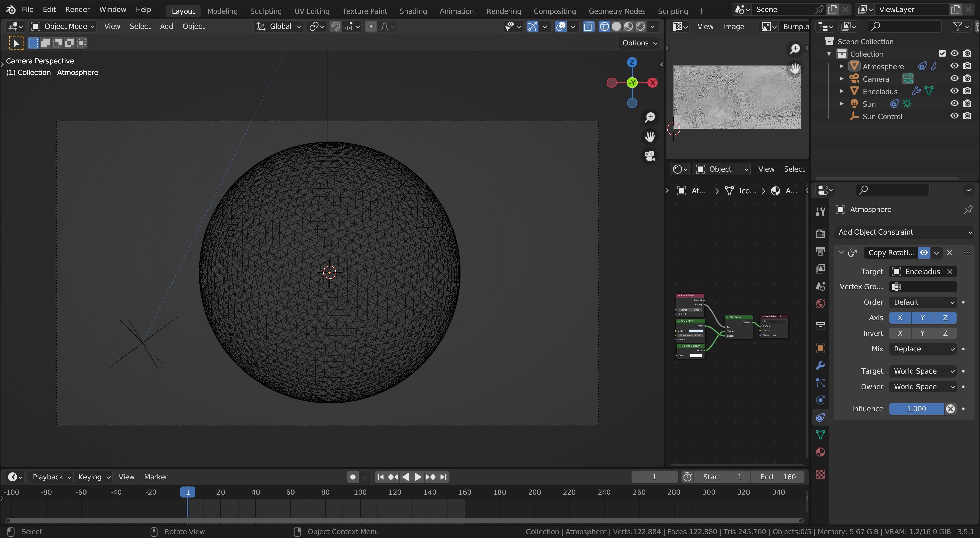Remove the Copy Rotation constraint
The image size is (980, 538).
click(950, 253)
